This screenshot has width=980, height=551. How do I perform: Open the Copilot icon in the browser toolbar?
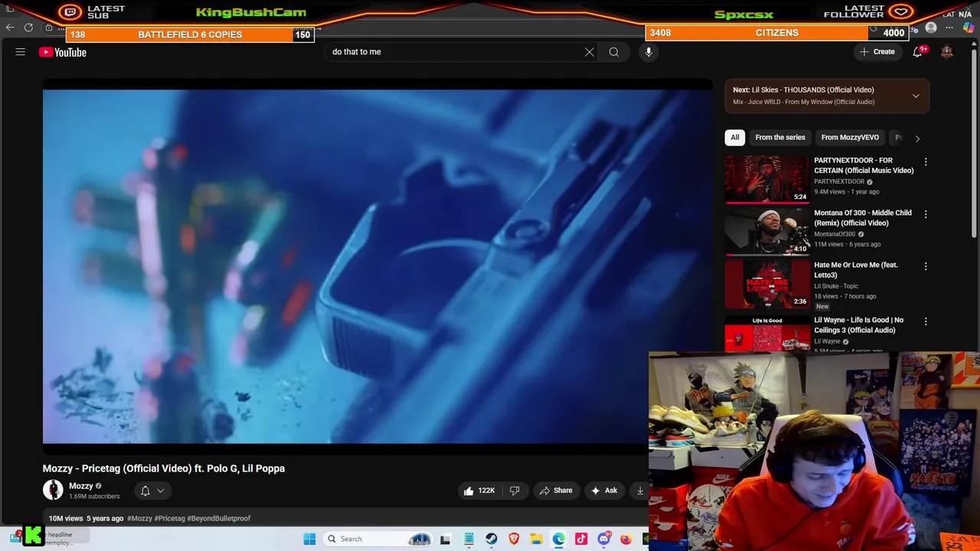click(x=969, y=28)
